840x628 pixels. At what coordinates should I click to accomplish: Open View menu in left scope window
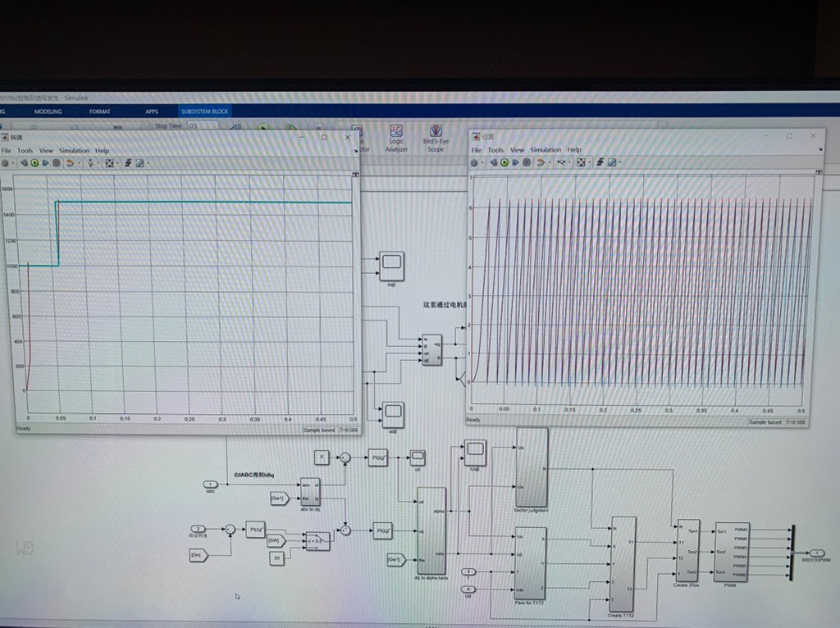click(x=46, y=151)
